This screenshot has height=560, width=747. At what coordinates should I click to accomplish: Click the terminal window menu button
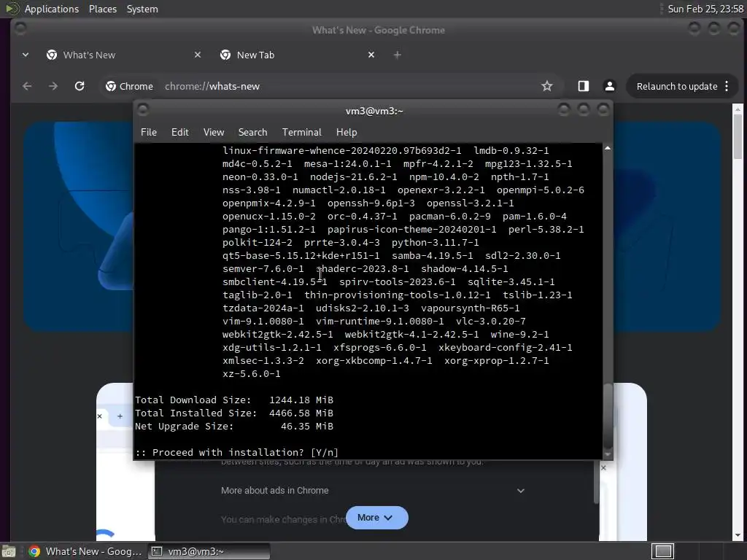click(x=143, y=110)
